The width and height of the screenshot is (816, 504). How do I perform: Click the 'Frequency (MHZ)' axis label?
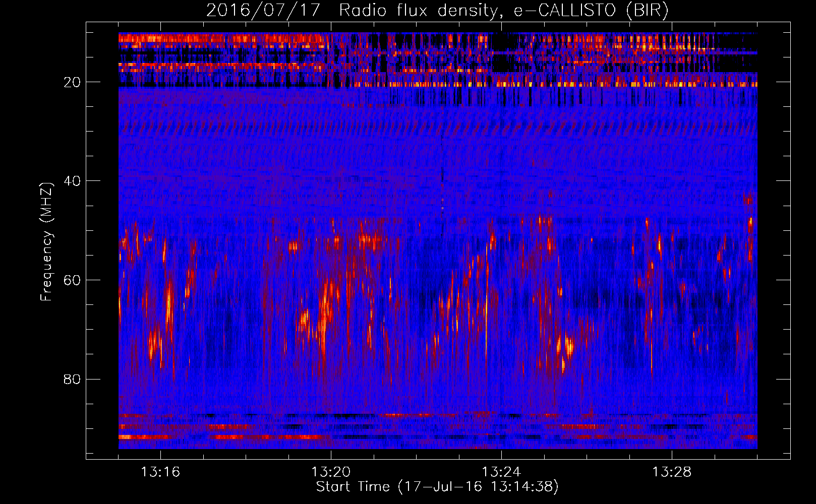46,242
